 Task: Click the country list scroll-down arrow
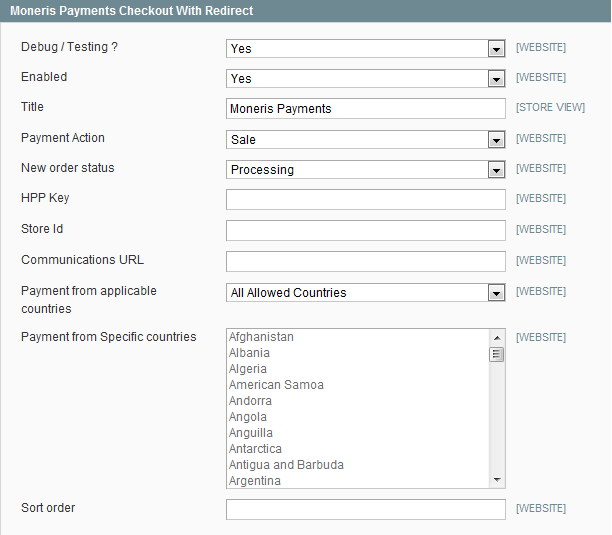point(497,480)
